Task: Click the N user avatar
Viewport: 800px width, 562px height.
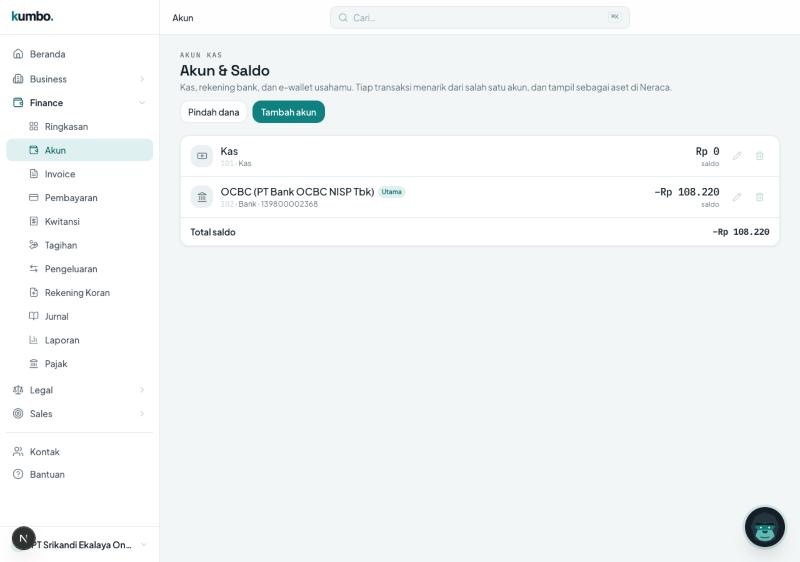Action: (x=23, y=539)
